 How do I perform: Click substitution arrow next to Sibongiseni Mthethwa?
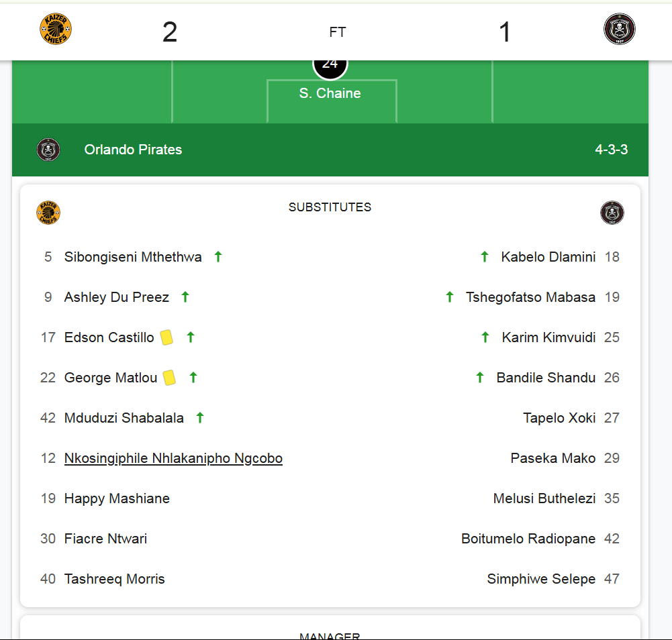click(x=218, y=256)
